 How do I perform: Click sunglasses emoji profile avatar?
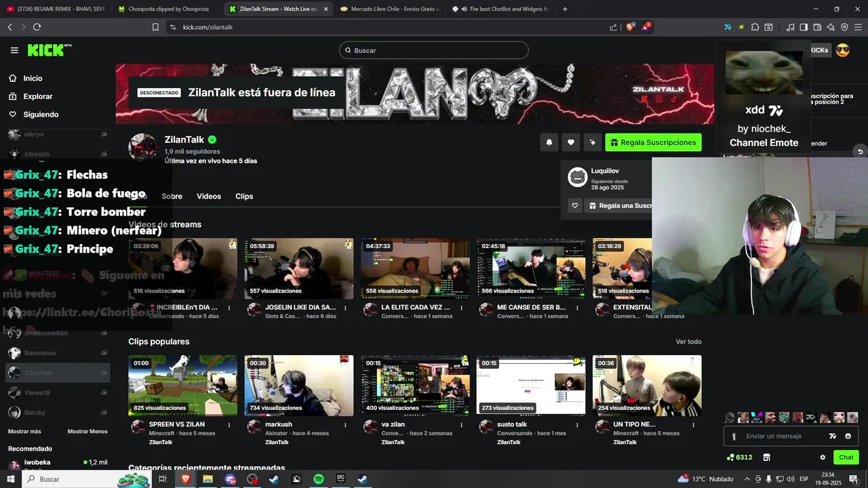[x=843, y=50]
